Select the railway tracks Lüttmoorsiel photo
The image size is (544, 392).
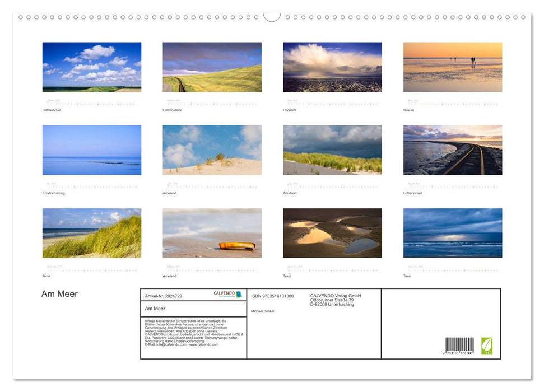pyautogui.click(x=453, y=150)
